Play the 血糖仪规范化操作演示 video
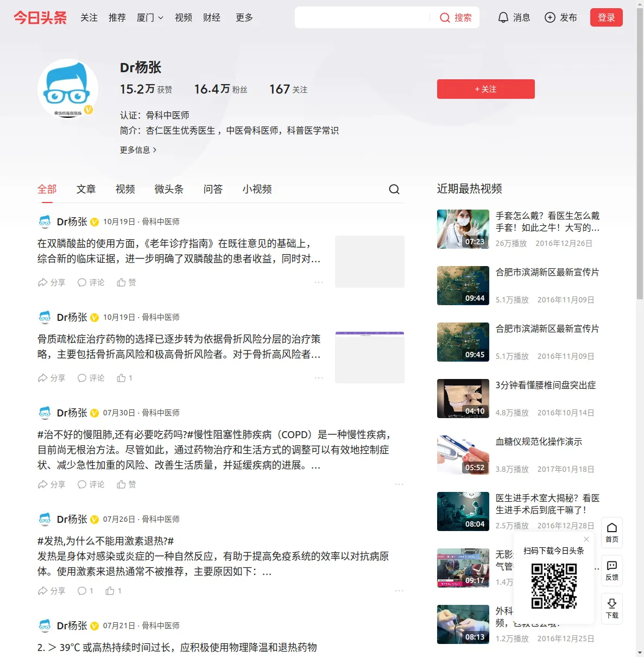This screenshot has height=657, width=644. tap(463, 455)
